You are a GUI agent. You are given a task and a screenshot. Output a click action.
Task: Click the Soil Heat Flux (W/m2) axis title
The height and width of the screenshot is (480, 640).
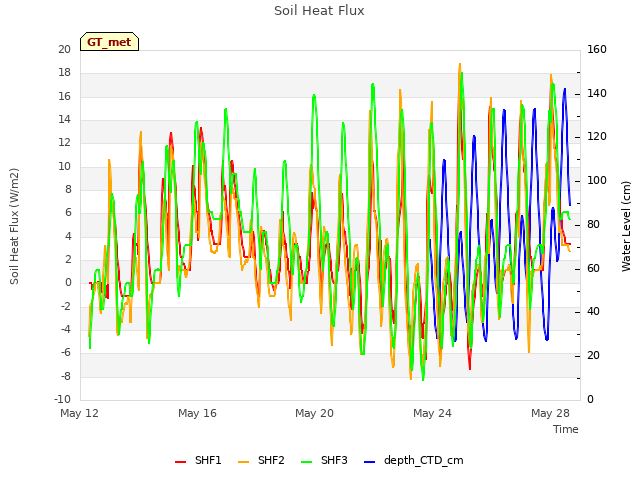pos(14,227)
